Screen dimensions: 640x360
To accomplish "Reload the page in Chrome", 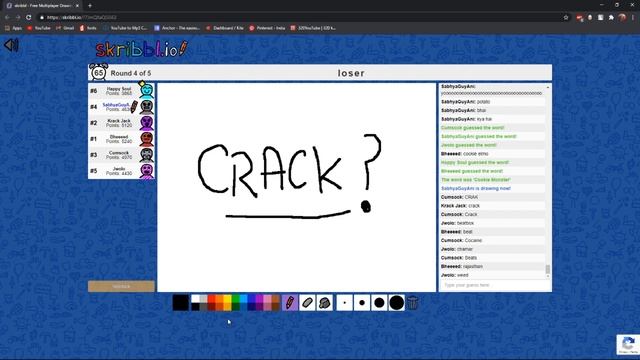I will [x=29, y=17].
